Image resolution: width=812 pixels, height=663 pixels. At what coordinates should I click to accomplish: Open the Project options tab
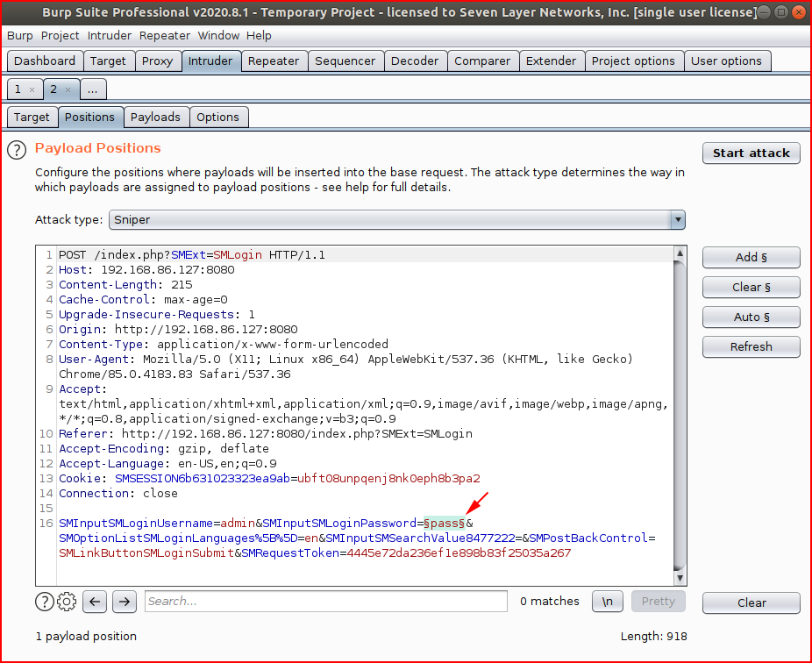pos(634,61)
